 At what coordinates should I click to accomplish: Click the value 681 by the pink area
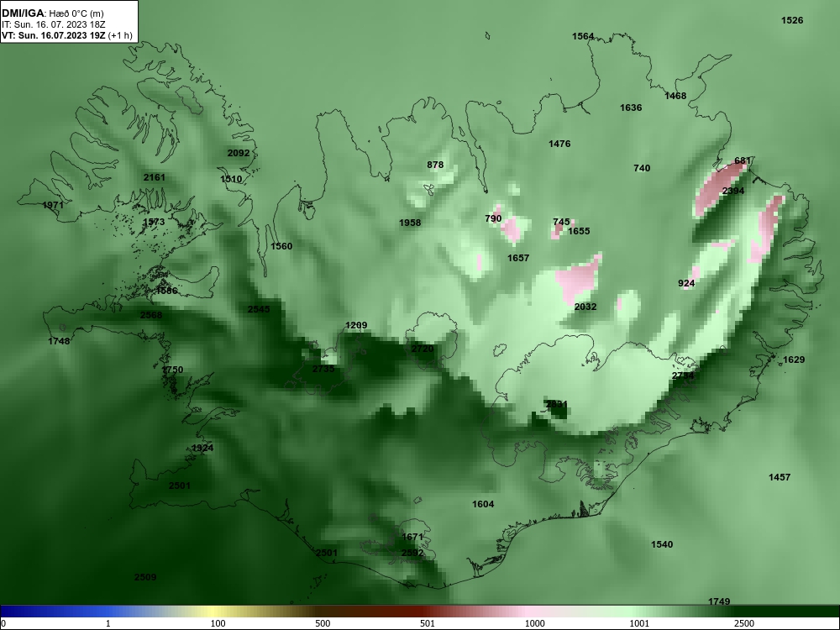point(743,160)
